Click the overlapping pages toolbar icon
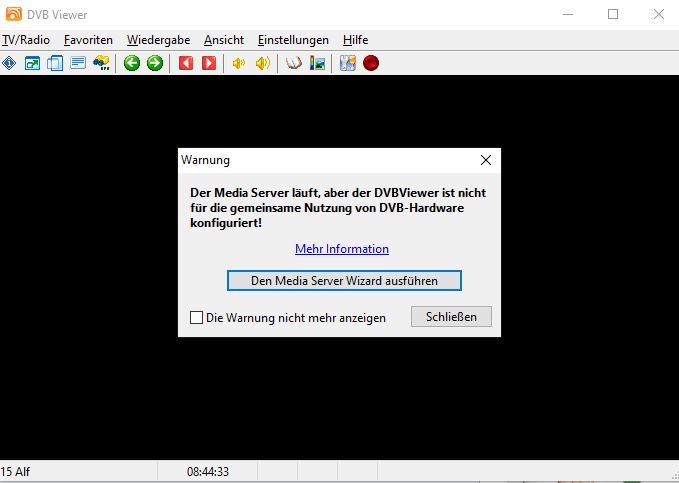Viewport: 679px width, 483px height. (55, 63)
